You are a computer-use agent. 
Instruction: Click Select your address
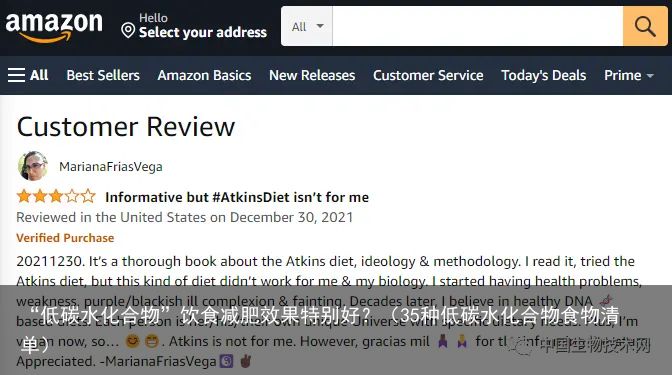click(x=203, y=32)
